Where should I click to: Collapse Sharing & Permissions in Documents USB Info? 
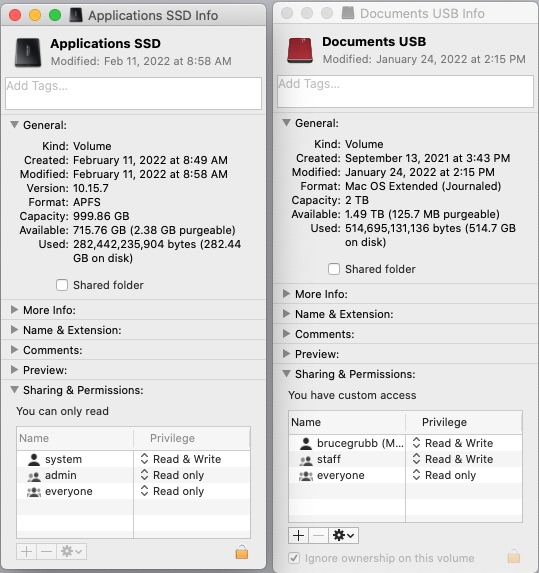click(x=286, y=374)
